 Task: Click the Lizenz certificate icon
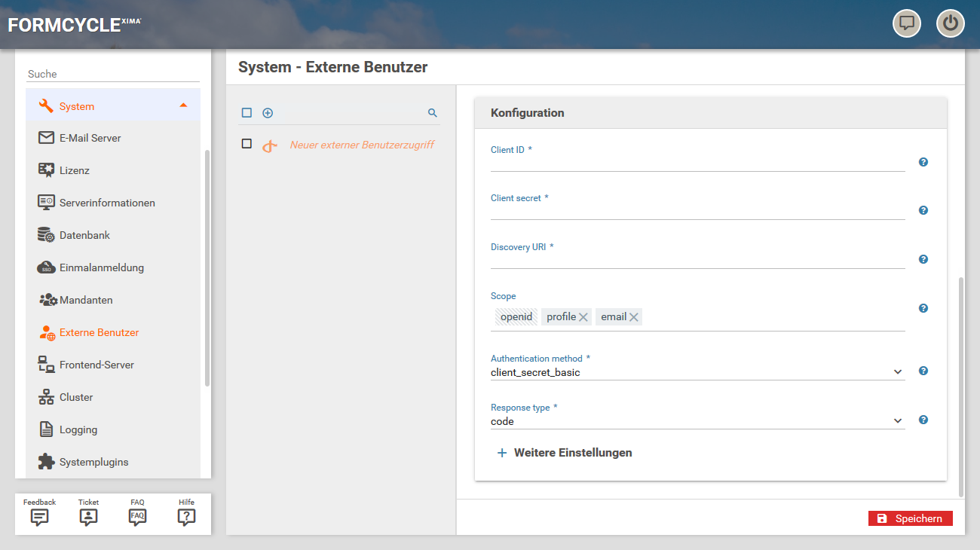[x=46, y=170]
